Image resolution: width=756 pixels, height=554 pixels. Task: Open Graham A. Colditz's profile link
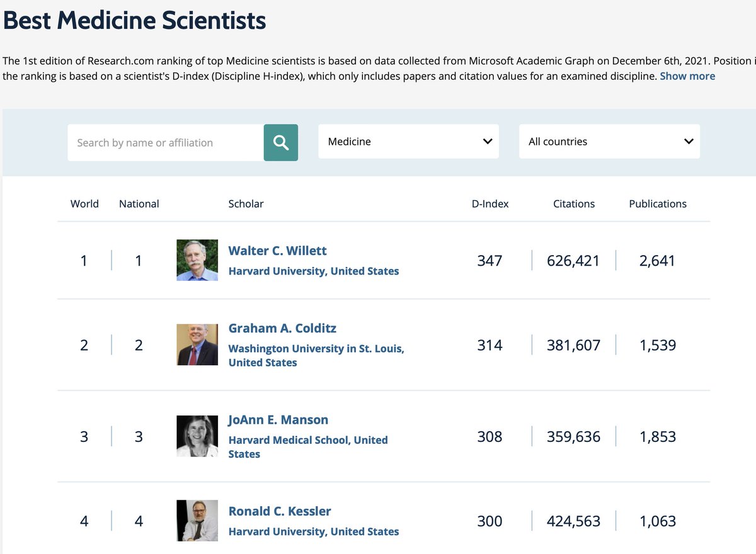pyautogui.click(x=282, y=328)
